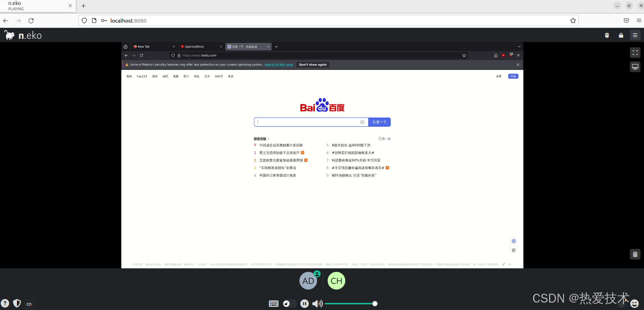644x310 pixels.
Task: Open the 新闻 link in Baidu navigation
Action: point(129,76)
